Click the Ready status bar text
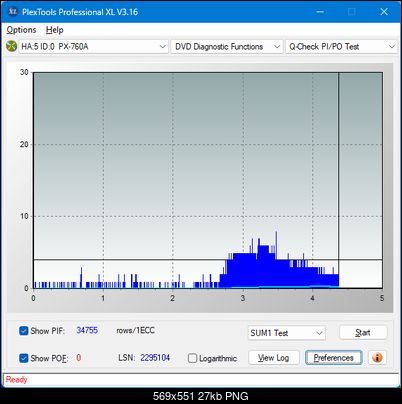402x404 pixels. coord(16,379)
